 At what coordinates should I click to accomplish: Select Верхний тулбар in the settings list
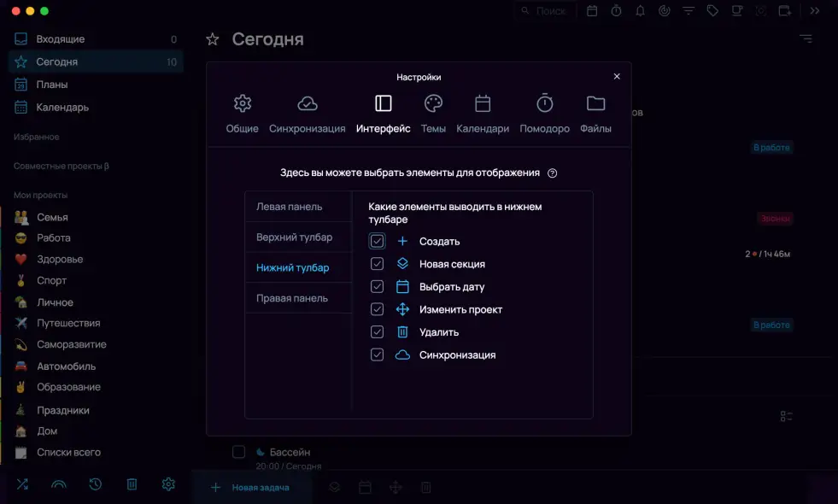click(295, 237)
